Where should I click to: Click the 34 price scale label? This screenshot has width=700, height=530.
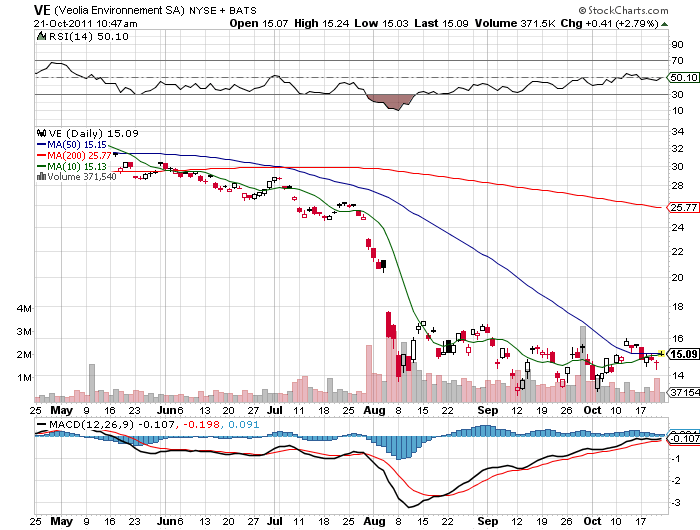[x=678, y=131]
